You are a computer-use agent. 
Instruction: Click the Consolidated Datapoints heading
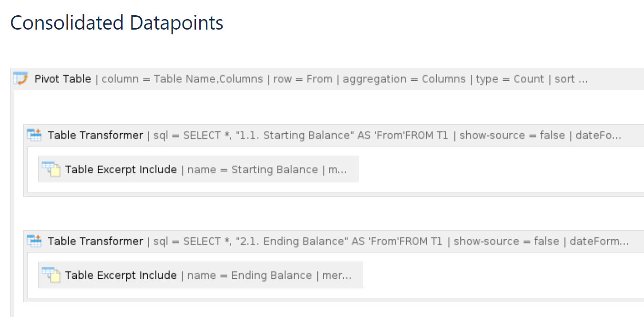117,23
